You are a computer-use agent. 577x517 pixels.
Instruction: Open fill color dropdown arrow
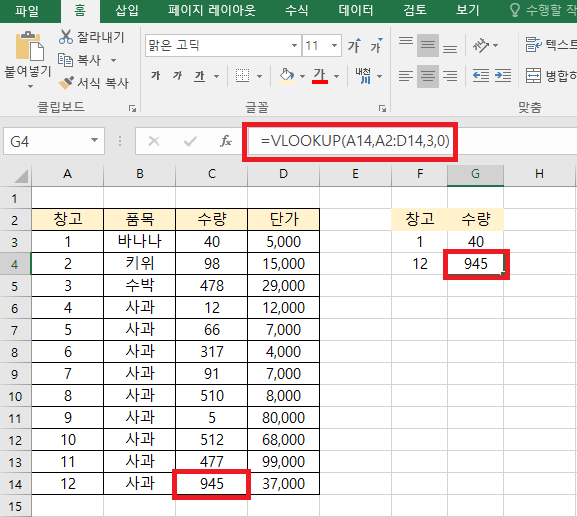[302, 77]
